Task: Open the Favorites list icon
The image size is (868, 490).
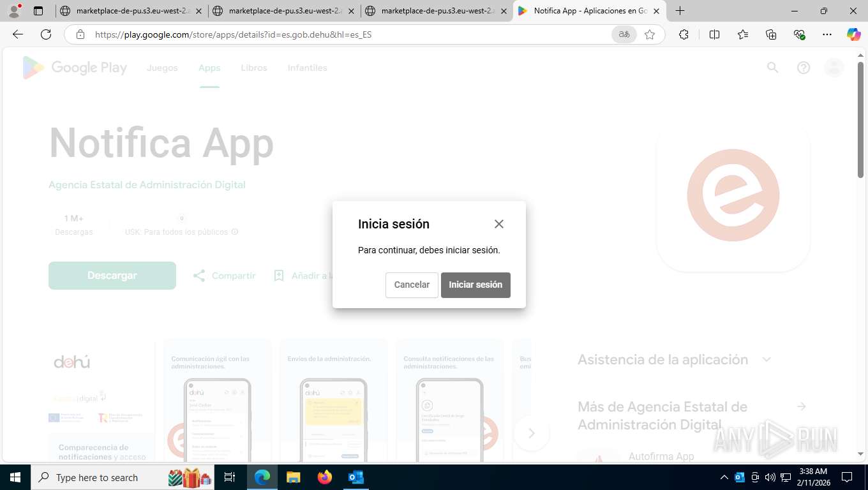Action: point(743,34)
